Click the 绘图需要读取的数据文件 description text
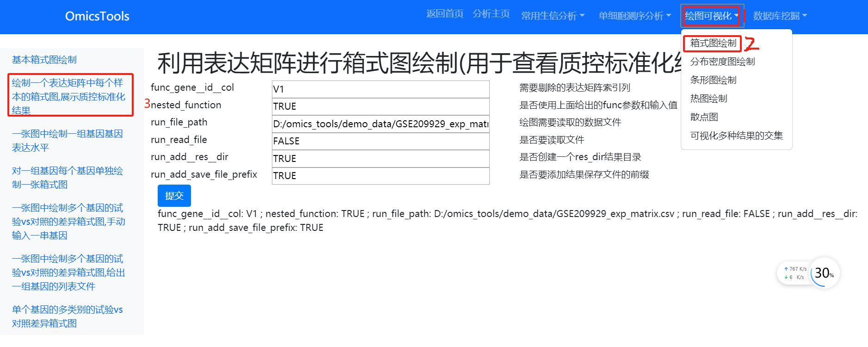The image size is (868, 347). (x=570, y=122)
